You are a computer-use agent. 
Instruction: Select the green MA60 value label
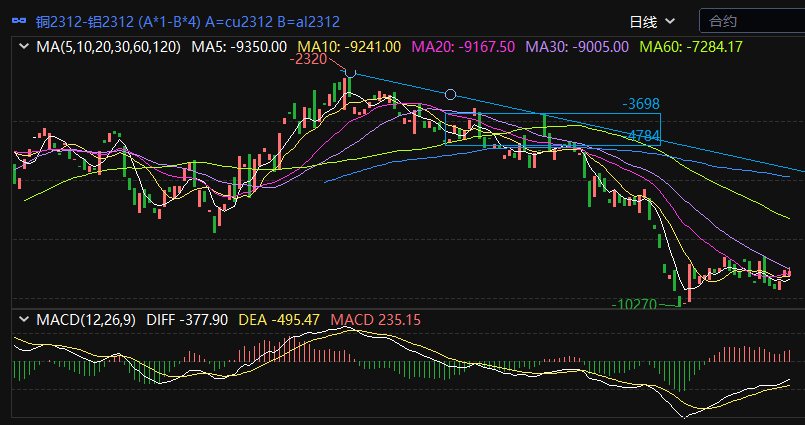(691, 46)
